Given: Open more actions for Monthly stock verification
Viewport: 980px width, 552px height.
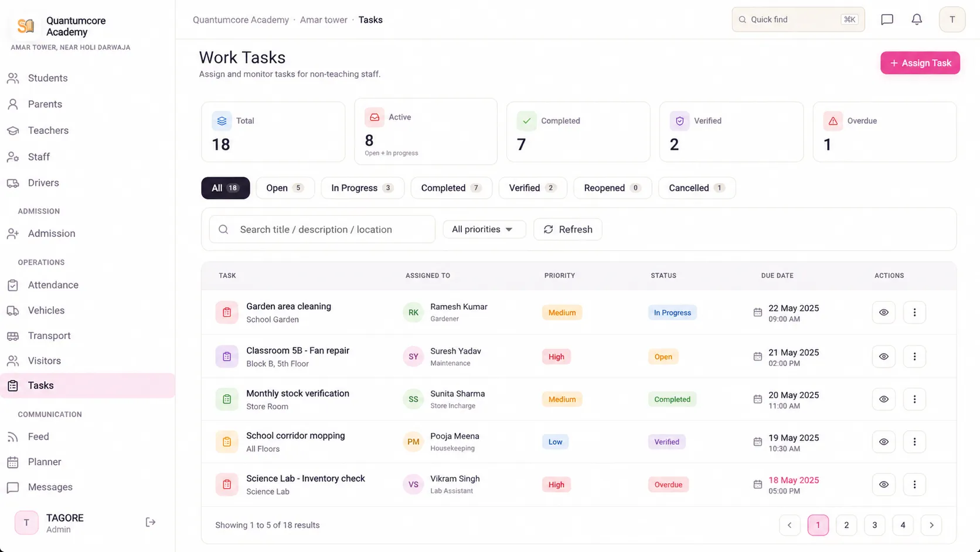Looking at the screenshot, I should tap(914, 399).
